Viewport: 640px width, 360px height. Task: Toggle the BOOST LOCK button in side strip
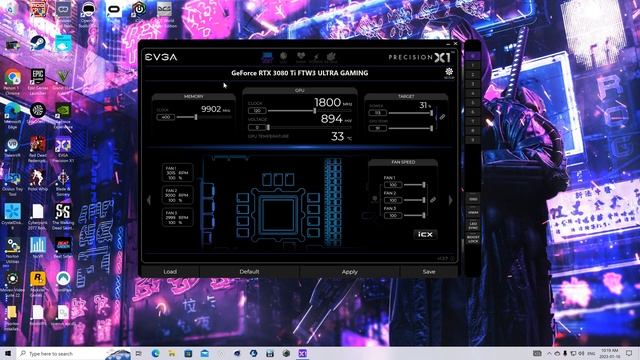473,239
